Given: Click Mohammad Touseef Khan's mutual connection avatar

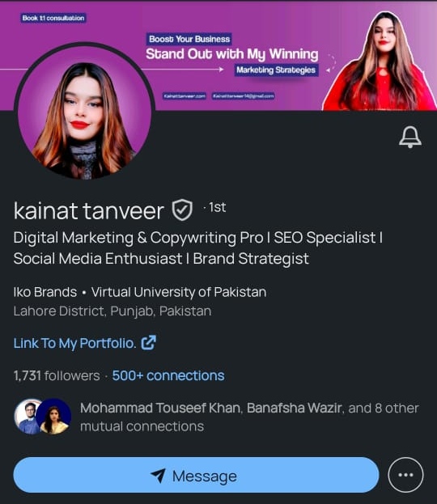Looking at the screenshot, I should (28, 417).
